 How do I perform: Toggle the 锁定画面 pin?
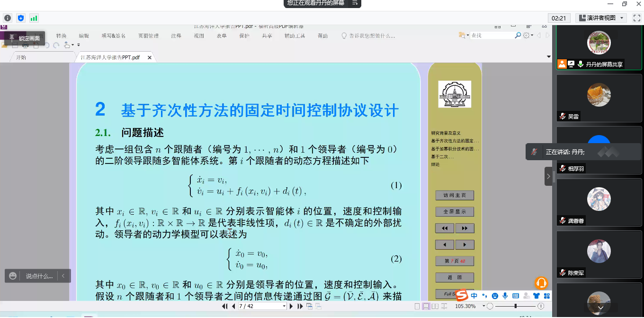coord(12,38)
